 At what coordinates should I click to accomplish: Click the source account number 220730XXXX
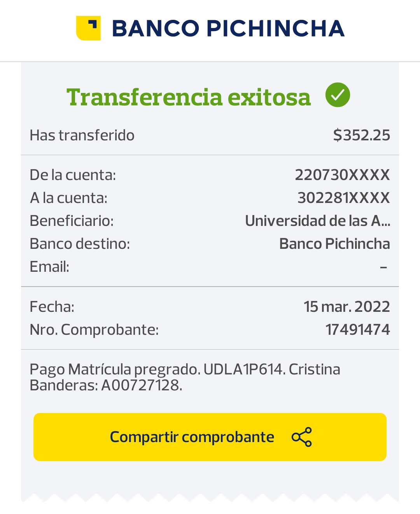(x=342, y=175)
